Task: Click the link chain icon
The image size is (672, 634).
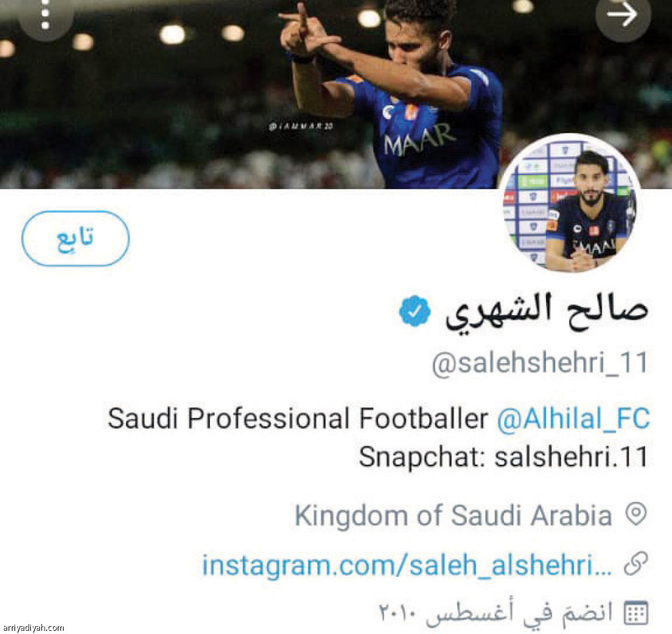Action: point(636,564)
